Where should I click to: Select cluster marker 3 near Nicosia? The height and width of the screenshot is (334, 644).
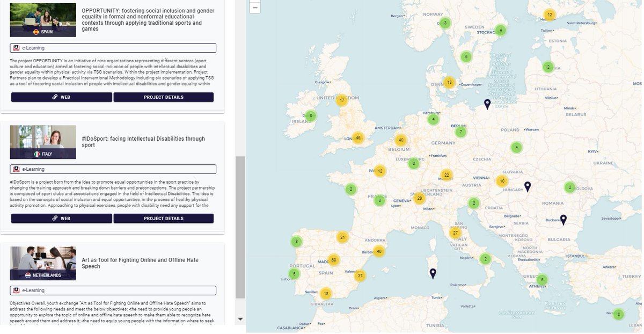tap(618, 314)
